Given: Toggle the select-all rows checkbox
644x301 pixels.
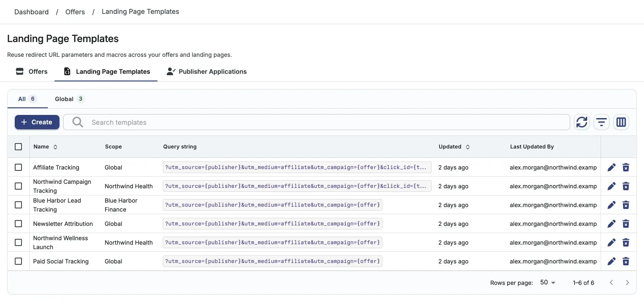Looking at the screenshot, I should pyautogui.click(x=18, y=147).
